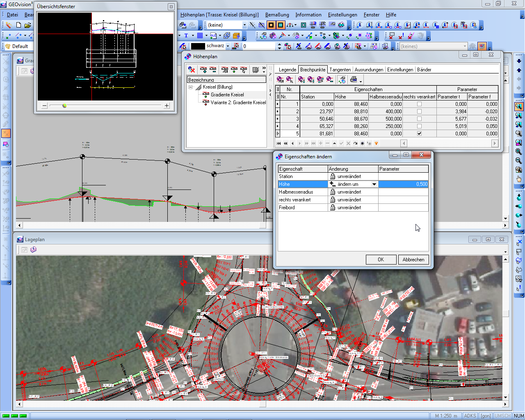Click the down arrow icon in right toolbar

519,61
